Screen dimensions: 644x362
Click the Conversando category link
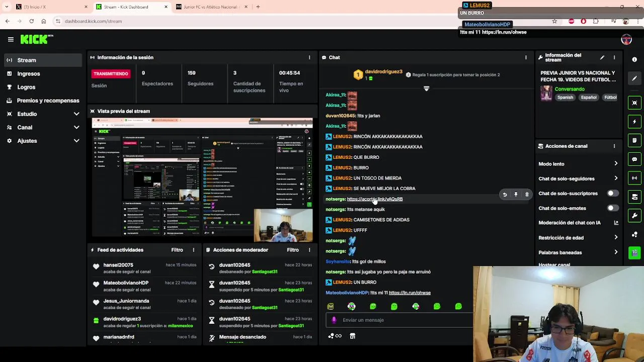(x=570, y=89)
